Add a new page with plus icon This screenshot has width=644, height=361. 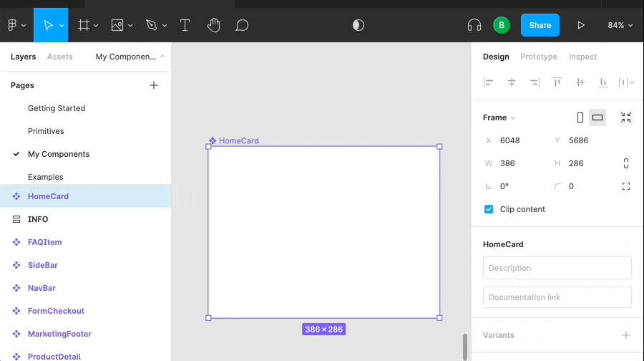153,85
